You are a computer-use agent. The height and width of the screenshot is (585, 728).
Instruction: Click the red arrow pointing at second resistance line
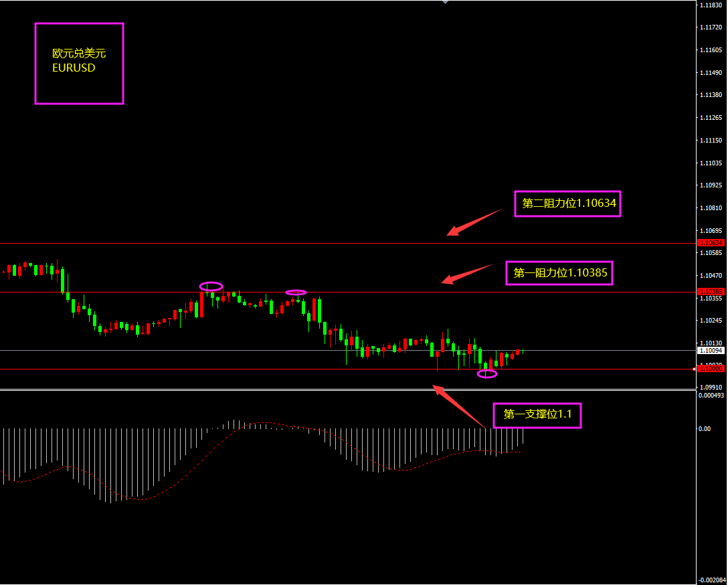[x=474, y=222]
